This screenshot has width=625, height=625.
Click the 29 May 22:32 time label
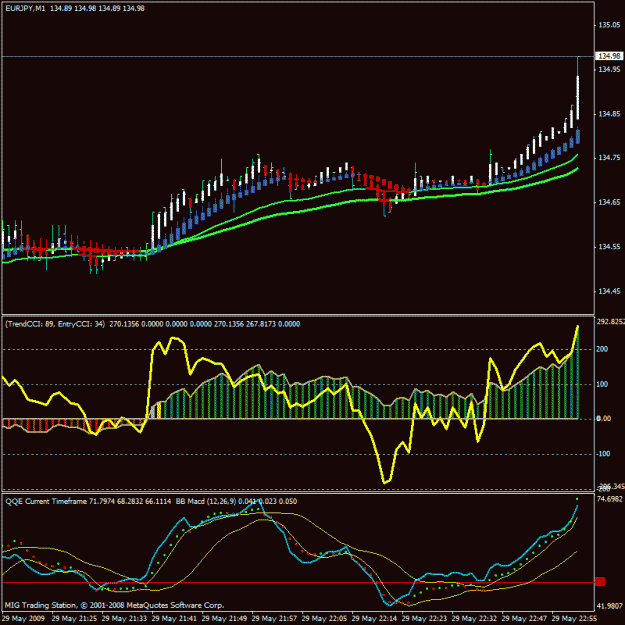474,619
